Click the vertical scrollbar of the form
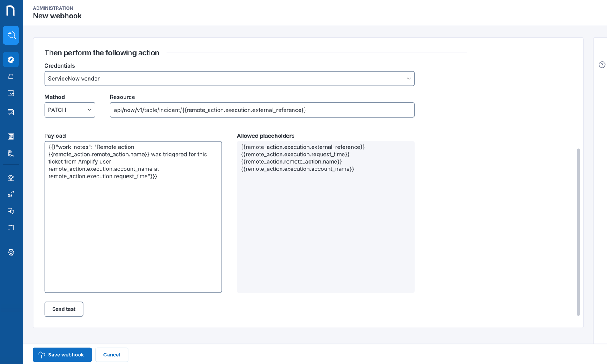The width and height of the screenshot is (607, 364). 578,231
